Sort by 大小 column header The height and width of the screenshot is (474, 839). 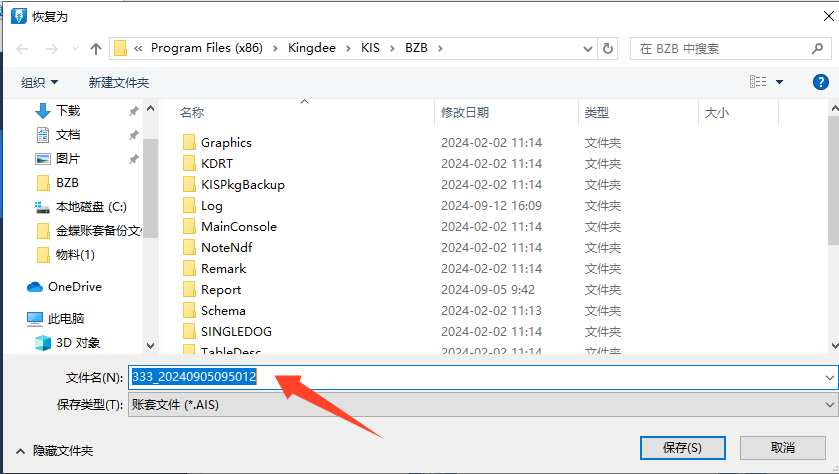(x=716, y=112)
